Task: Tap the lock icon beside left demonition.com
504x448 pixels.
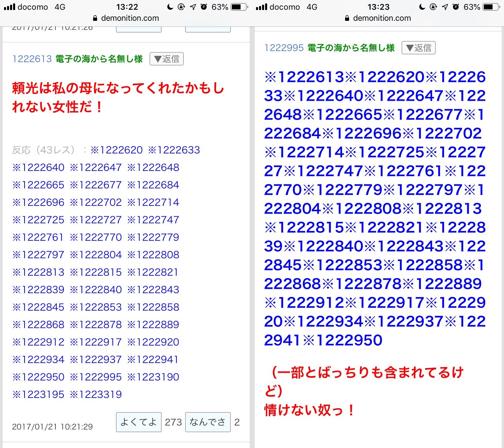Action: [x=95, y=18]
